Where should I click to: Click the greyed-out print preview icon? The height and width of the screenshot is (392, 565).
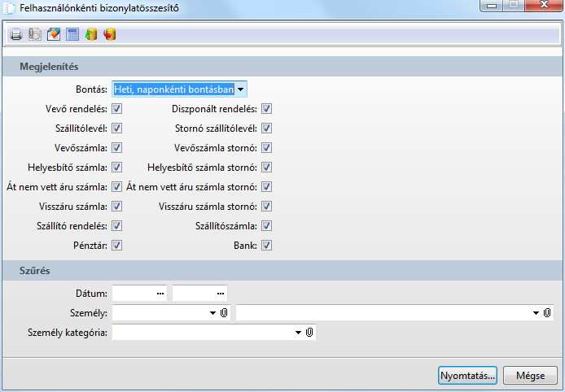click(x=35, y=34)
